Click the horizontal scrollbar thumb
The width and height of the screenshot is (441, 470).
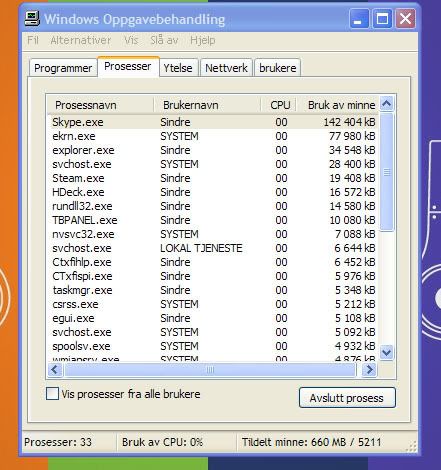click(x=210, y=370)
